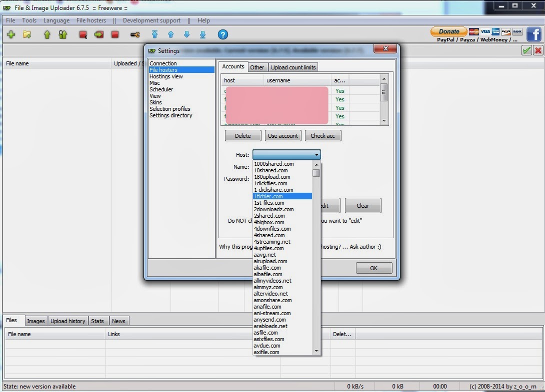Click the Use account button
Screen dimensions: 545x392
[x=283, y=136]
